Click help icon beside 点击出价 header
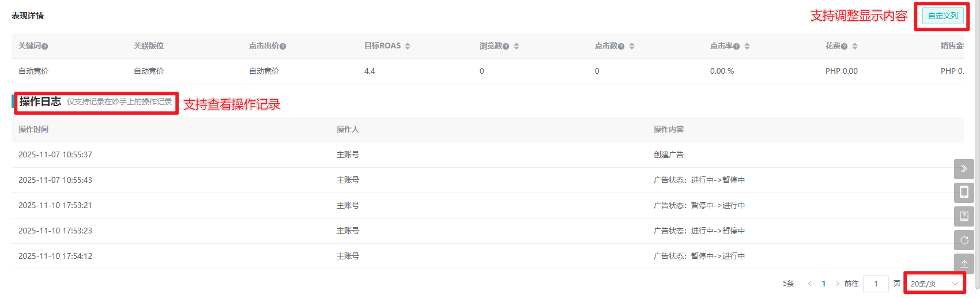The width and height of the screenshot is (980, 298). tap(282, 47)
